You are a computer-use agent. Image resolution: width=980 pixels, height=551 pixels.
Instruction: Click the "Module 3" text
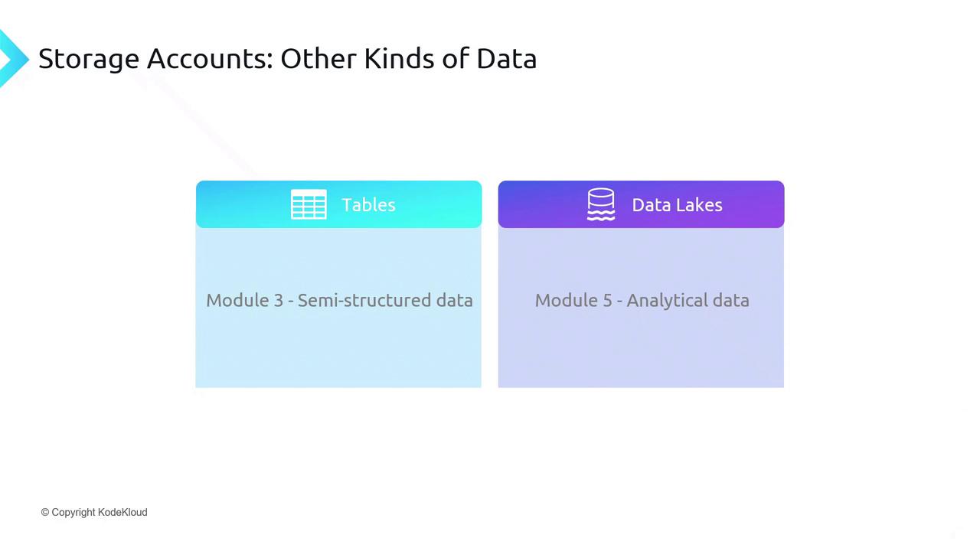pyautogui.click(x=244, y=300)
